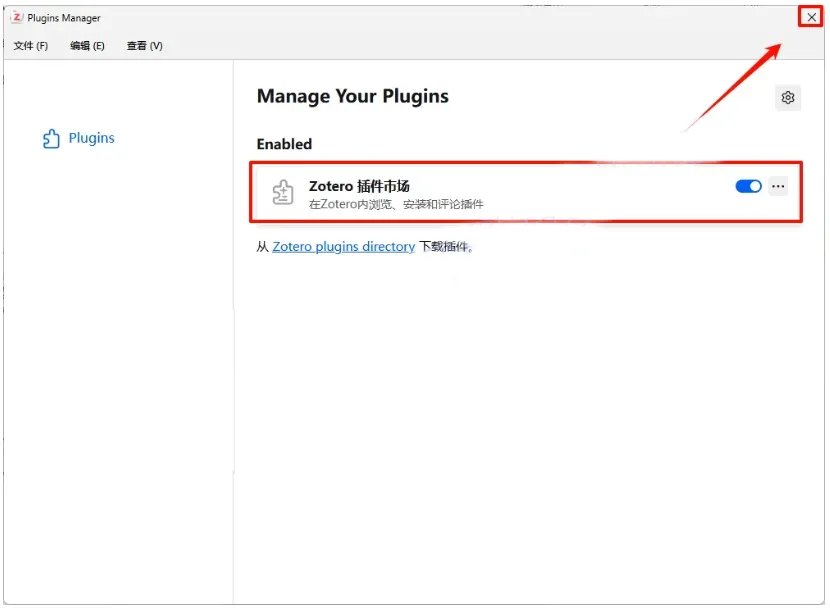
Task: Close the Plugins Manager window
Action: click(x=811, y=17)
